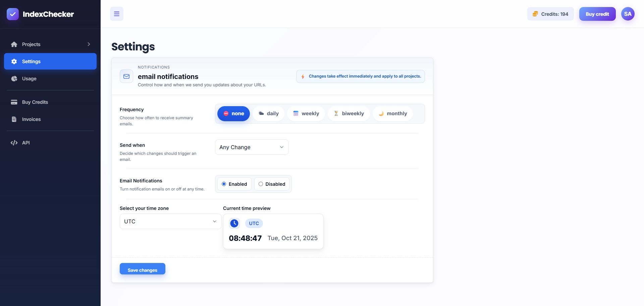Select the monthly frequency option
Image resolution: width=644 pixels, height=306 pixels.
(393, 114)
